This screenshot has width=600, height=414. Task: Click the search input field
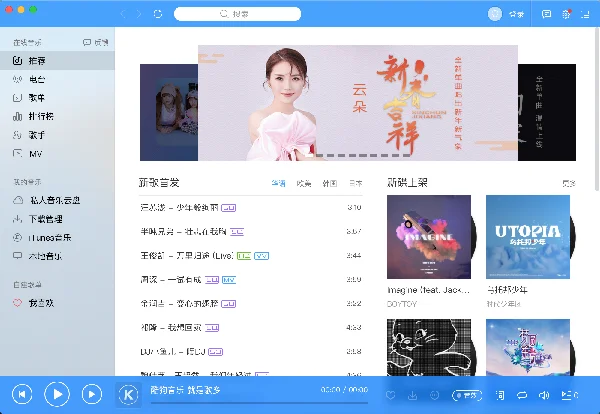(x=237, y=14)
